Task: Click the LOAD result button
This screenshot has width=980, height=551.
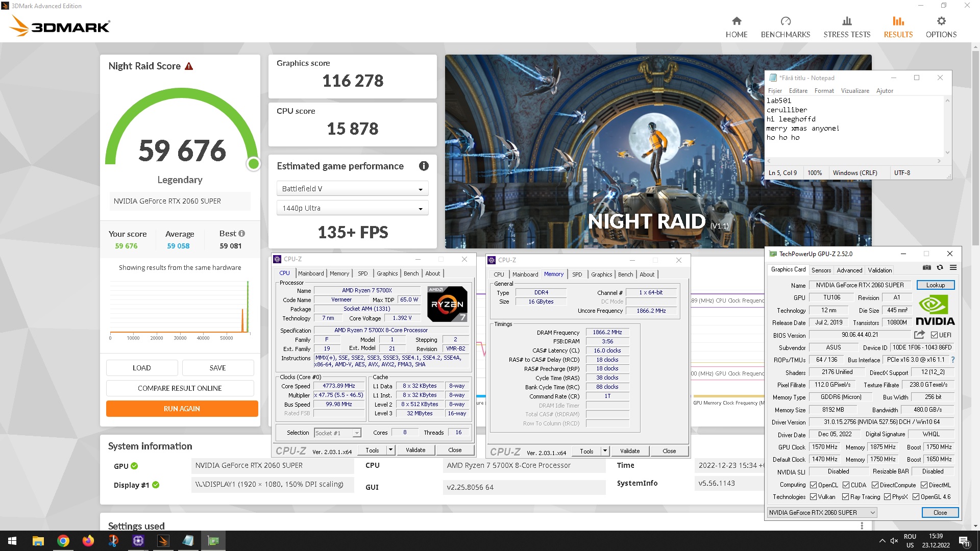Action: [142, 368]
